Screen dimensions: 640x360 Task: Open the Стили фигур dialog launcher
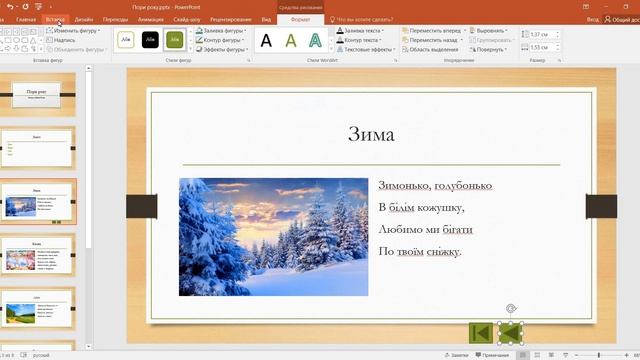click(249, 60)
